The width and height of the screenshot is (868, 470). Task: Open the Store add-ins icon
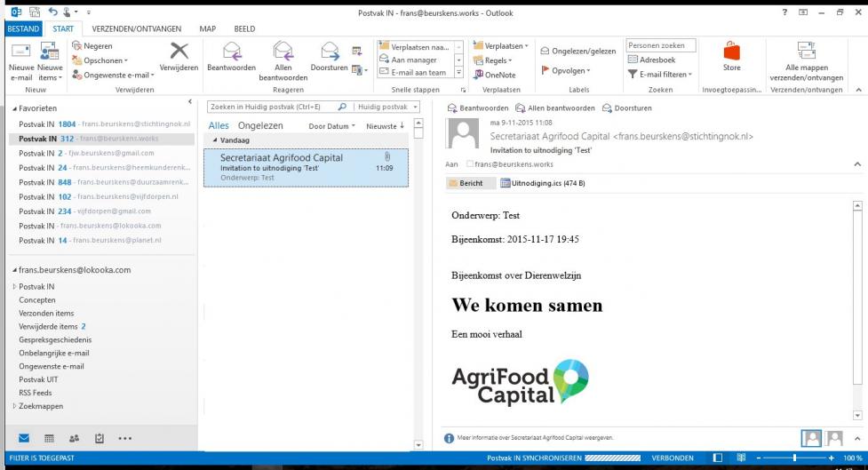(731, 55)
